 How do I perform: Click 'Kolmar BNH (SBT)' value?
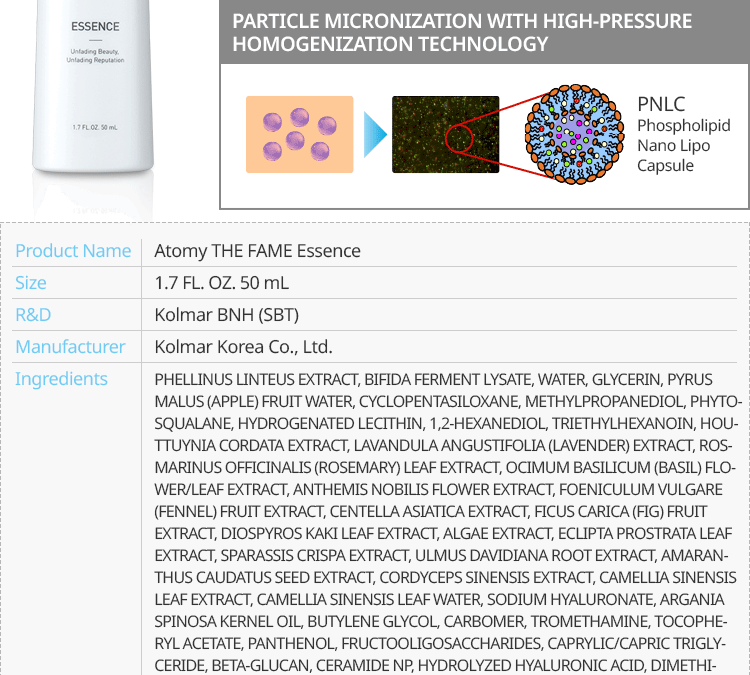pyautogui.click(x=226, y=314)
